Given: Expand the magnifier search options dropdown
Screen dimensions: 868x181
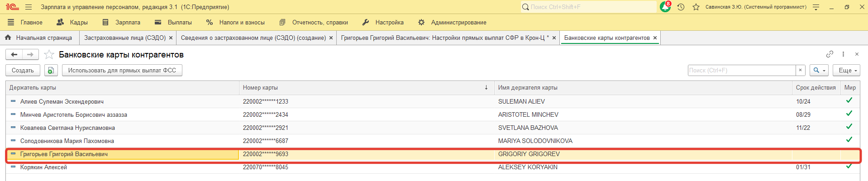Looking at the screenshot, I should click(x=819, y=71).
